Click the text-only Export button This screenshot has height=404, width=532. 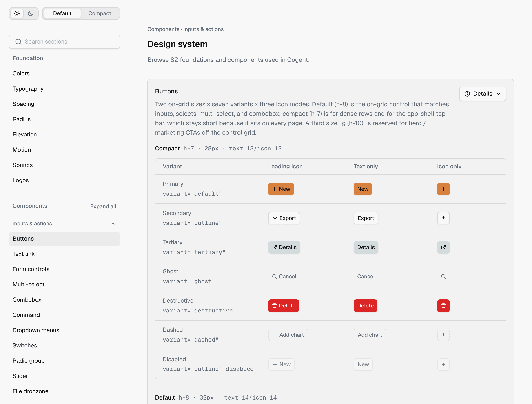(366, 218)
